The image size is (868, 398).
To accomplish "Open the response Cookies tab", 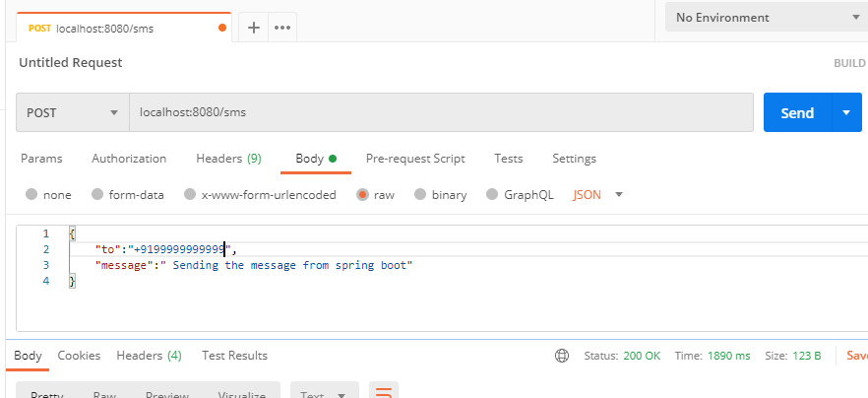I will coord(79,356).
